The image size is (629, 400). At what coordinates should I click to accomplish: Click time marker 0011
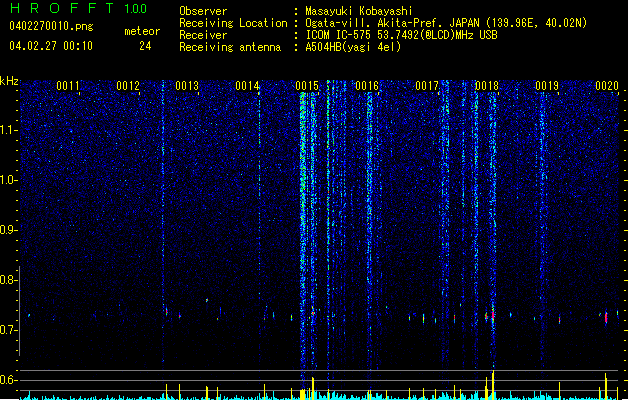pyautogui.click(x=68, y=85)
